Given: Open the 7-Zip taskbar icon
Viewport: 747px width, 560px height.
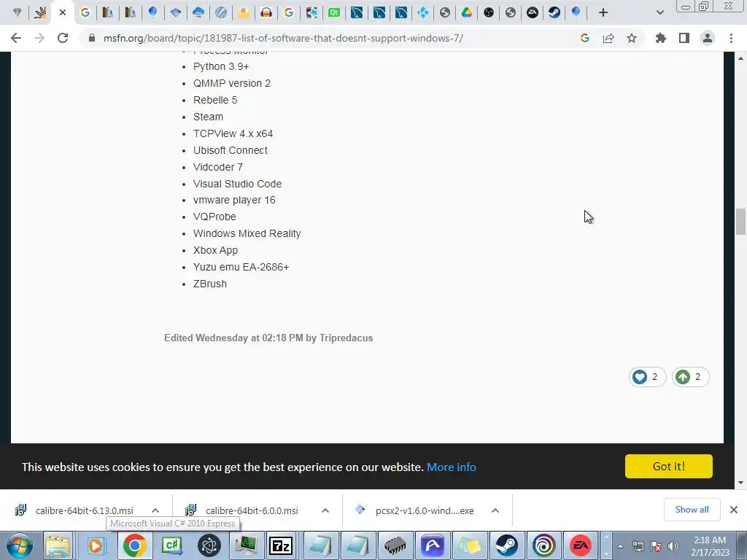Looking at the screenshot, I should pyautogui.click(x=280, y=545).
